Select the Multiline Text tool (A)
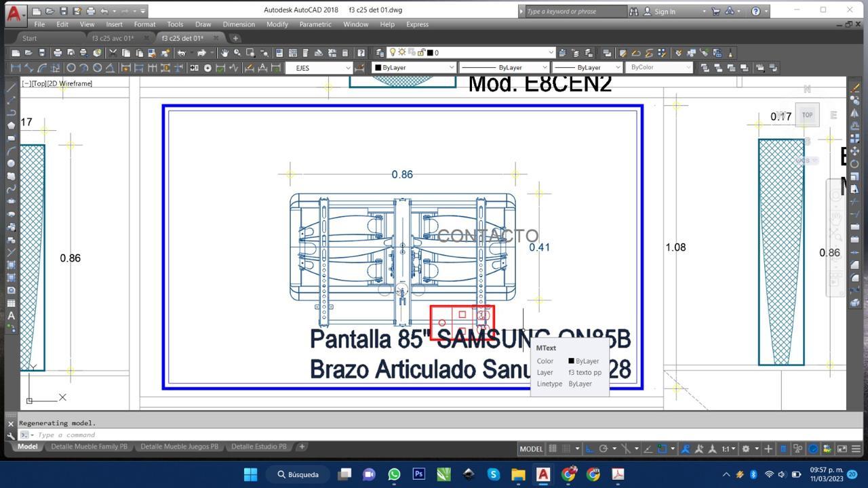Viewport: 868px width, 488px height. (x=11, y=316)
